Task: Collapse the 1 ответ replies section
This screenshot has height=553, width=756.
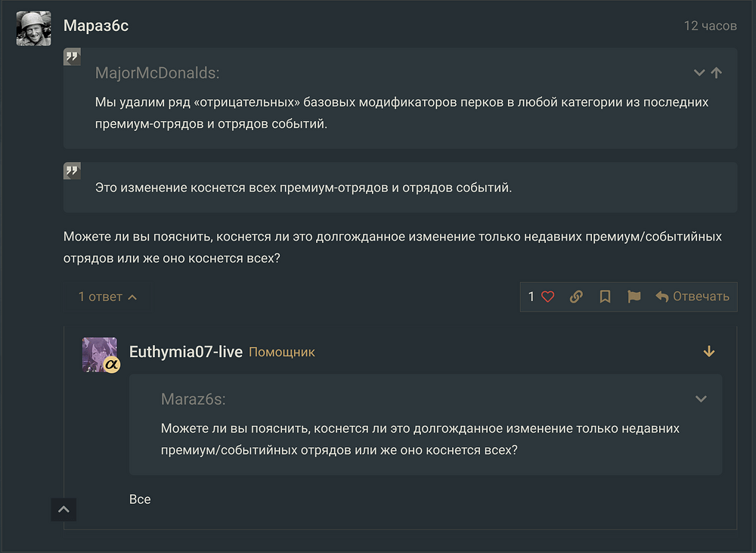Action: 107,297
